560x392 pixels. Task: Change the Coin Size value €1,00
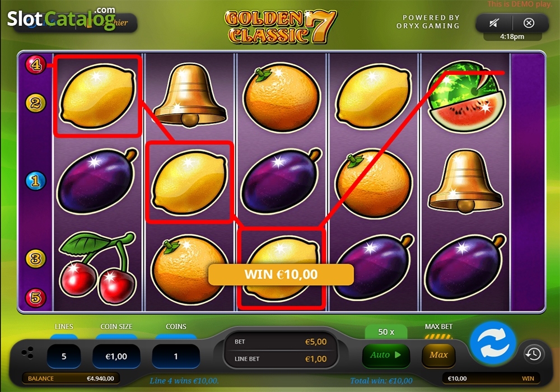116,356
